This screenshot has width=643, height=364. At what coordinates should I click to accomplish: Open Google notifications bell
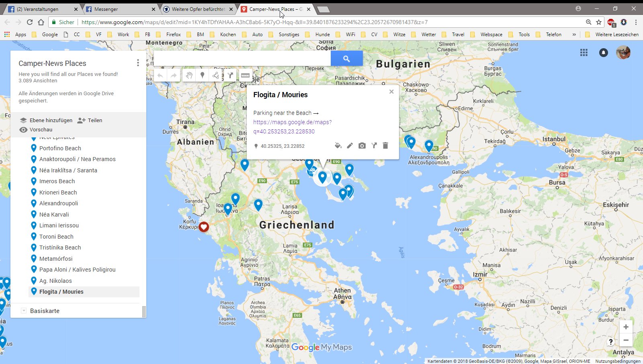[x=604, y=53]
